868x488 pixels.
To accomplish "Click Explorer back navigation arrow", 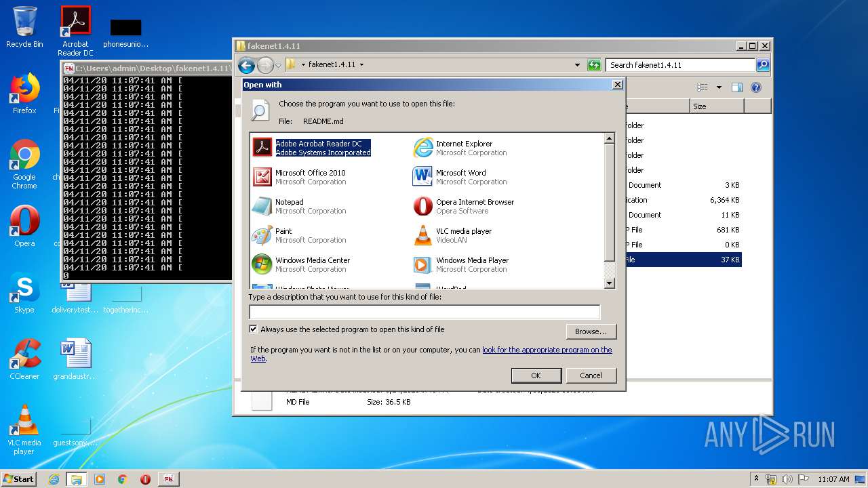I will tap(246, 65).
